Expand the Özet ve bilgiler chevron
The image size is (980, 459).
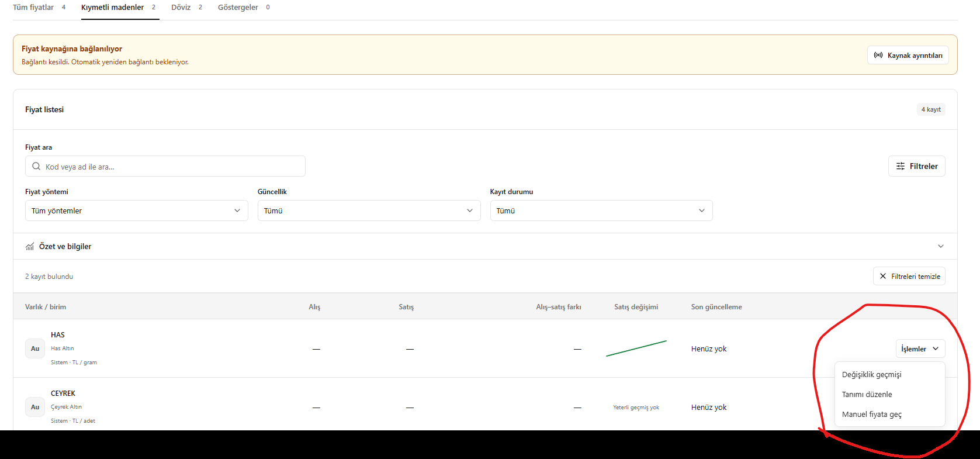click(x=941, y=246)
